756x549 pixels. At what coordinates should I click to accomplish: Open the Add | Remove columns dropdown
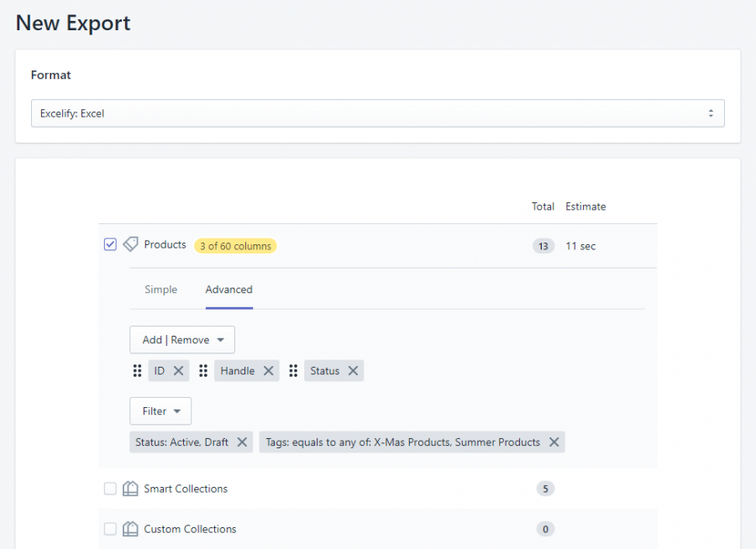[x=181, y=340]
